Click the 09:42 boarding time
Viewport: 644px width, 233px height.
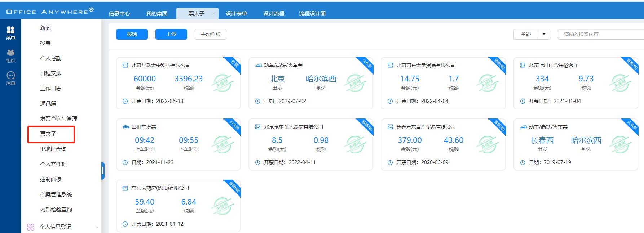coord(145,140)
